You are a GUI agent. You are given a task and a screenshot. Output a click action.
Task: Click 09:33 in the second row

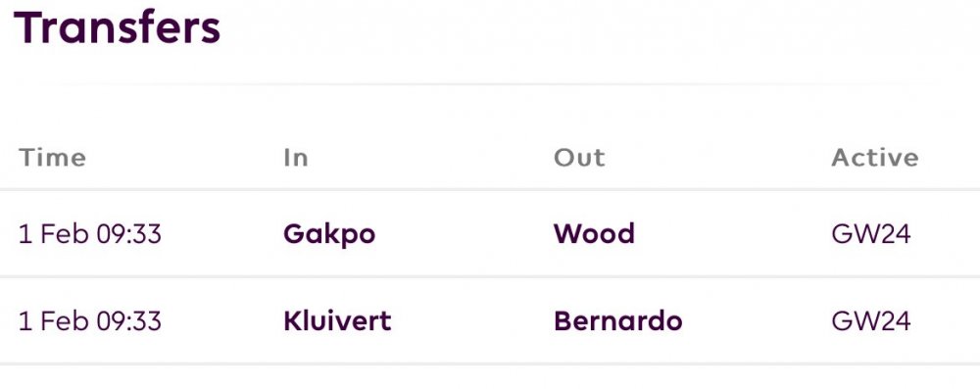pos(128,321)
